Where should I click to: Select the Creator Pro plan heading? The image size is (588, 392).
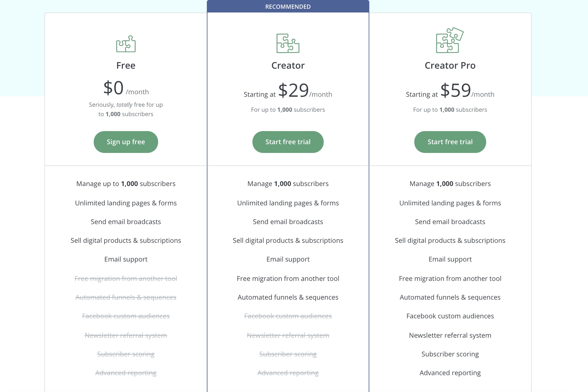[x=450, y=66]
